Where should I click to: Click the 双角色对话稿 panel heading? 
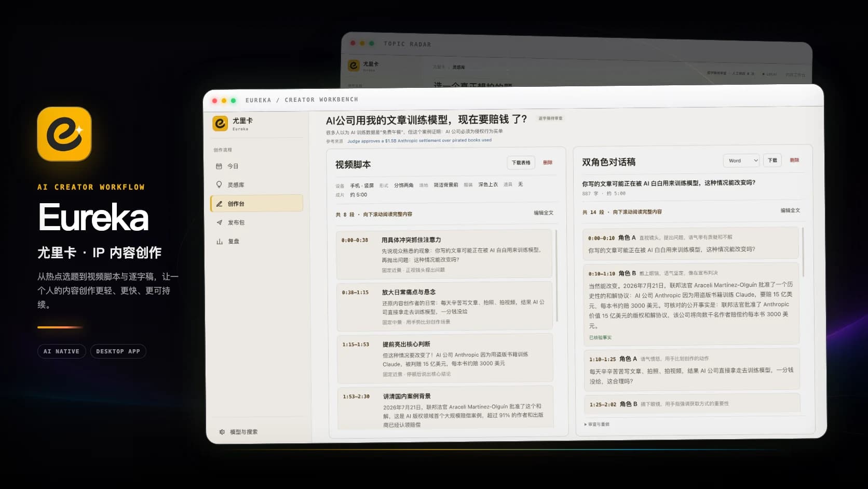[608, 162]
